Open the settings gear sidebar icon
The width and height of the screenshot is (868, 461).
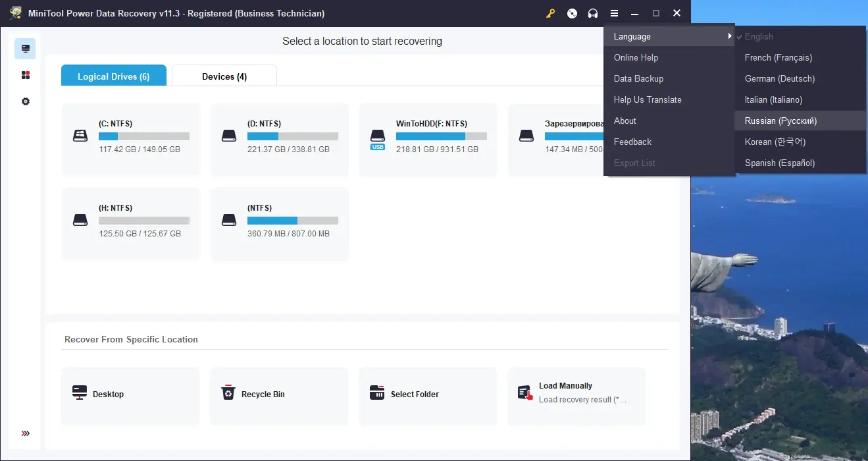click(26, 101)
